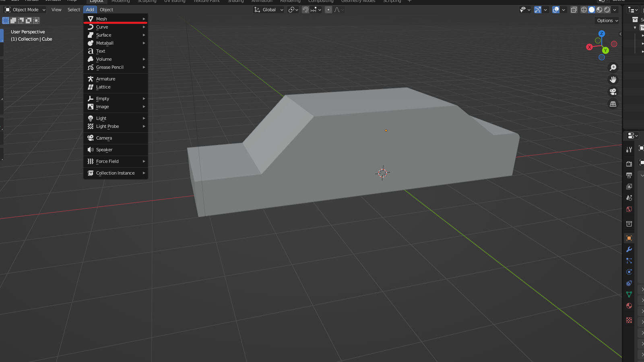Open the Light submenu
Viewport: 644px width, 362px height.
click(x=116, y=118)
